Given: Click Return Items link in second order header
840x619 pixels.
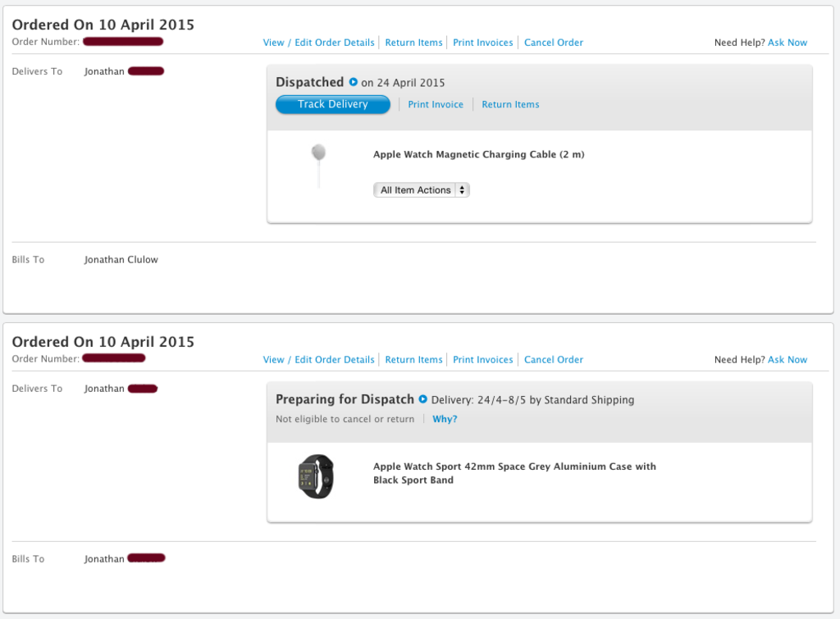Looking at the screenshot, I should coord(413,360).
